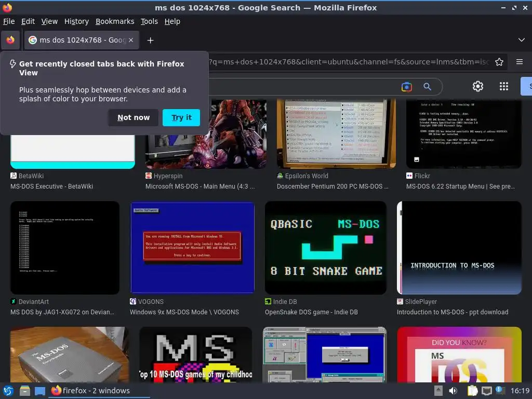Viewport: 532px width, 399px height.
Task: Open the clipboard manager tray icon
Action: point(472,391)
